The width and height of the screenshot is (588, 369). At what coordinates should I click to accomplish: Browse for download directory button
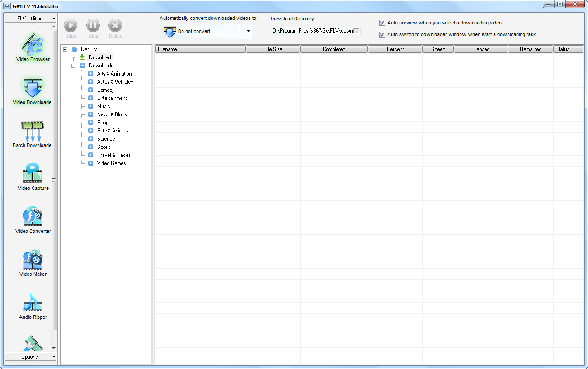356,31
